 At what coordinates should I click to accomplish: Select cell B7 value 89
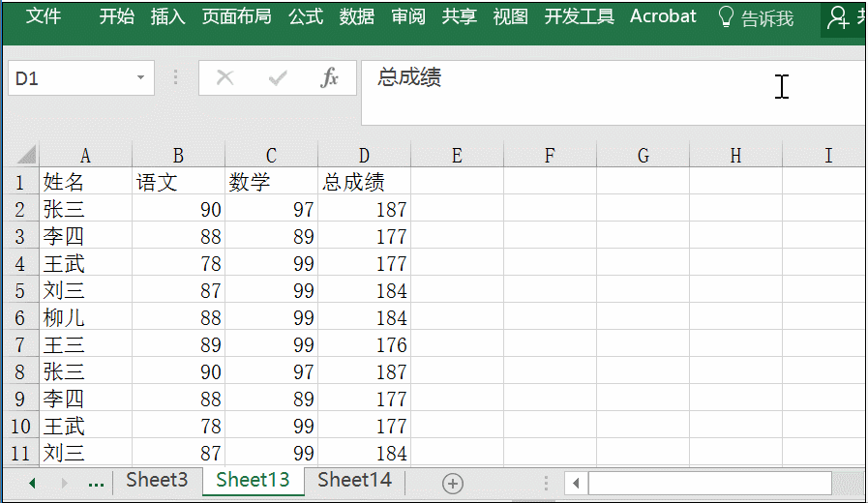click(178, 344)
